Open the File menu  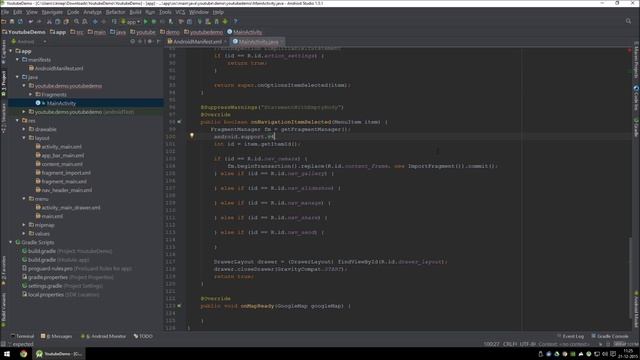coord(5,12)
